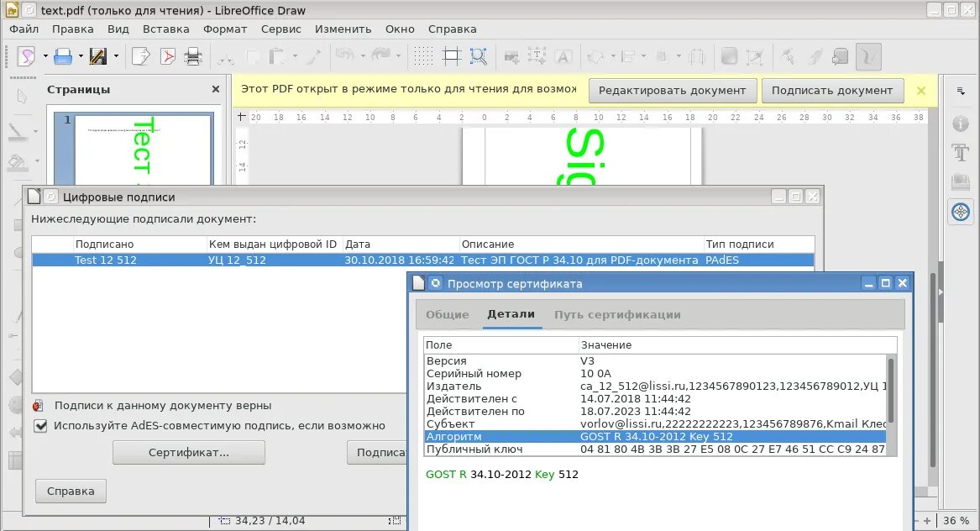Expand the Arrange dropdown arrow

click(679, 56)
